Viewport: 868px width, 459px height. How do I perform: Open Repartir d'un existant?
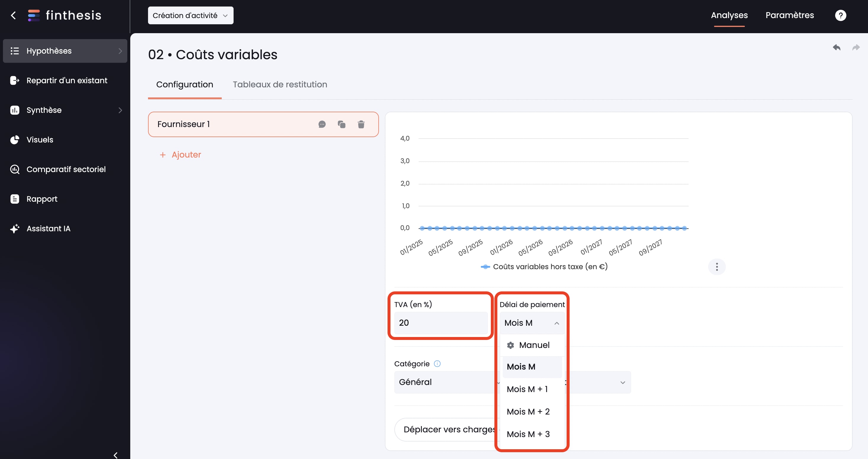[65, 81]
